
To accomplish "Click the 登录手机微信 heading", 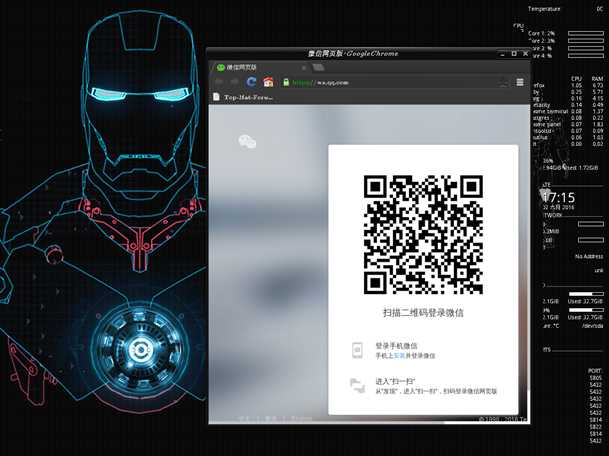I will (x=396, y=345).
